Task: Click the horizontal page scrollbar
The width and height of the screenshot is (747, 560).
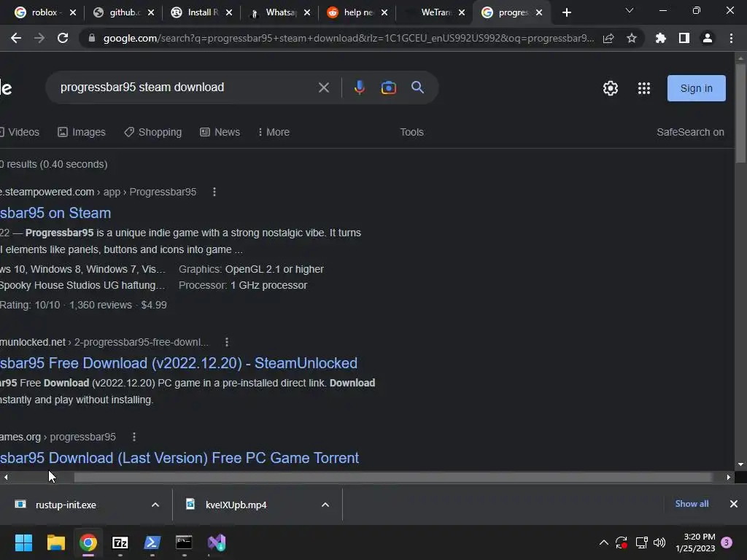Action: click(393, 477)
